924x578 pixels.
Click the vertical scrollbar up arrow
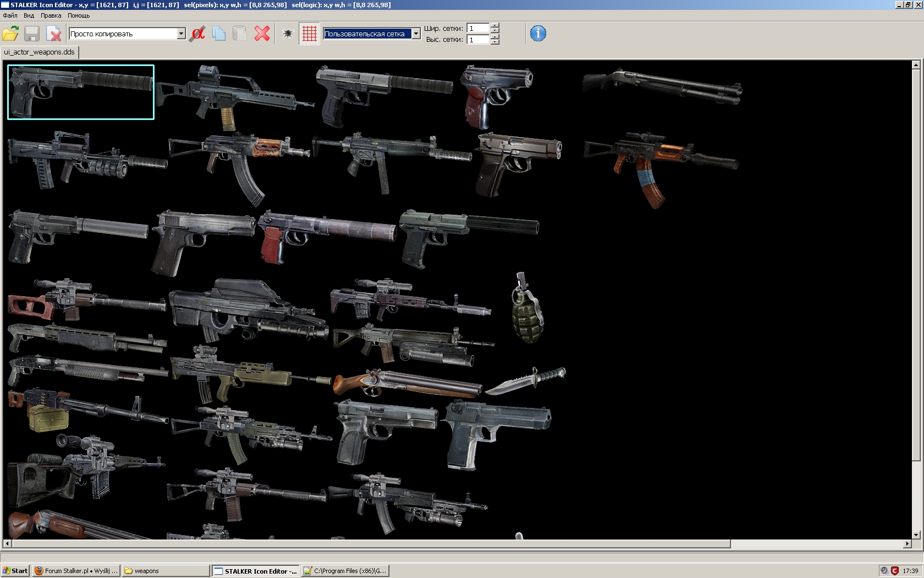tap(916, 65)
